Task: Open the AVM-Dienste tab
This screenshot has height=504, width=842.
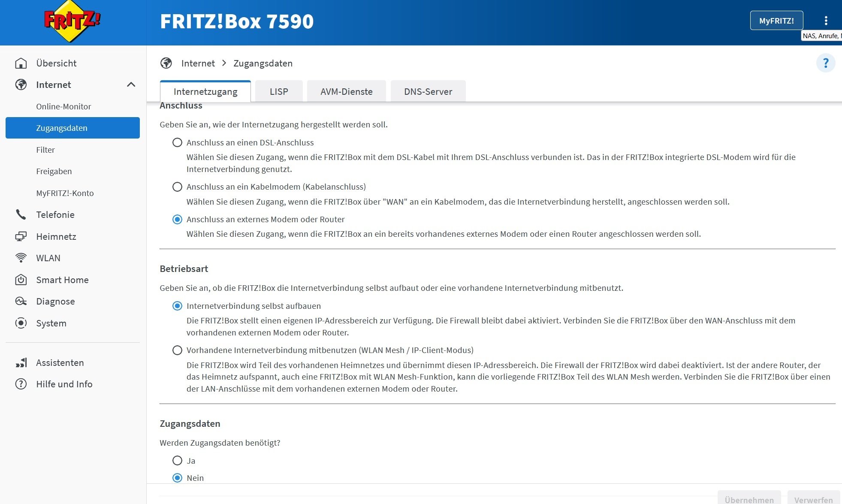Action: tap(346, 91)
